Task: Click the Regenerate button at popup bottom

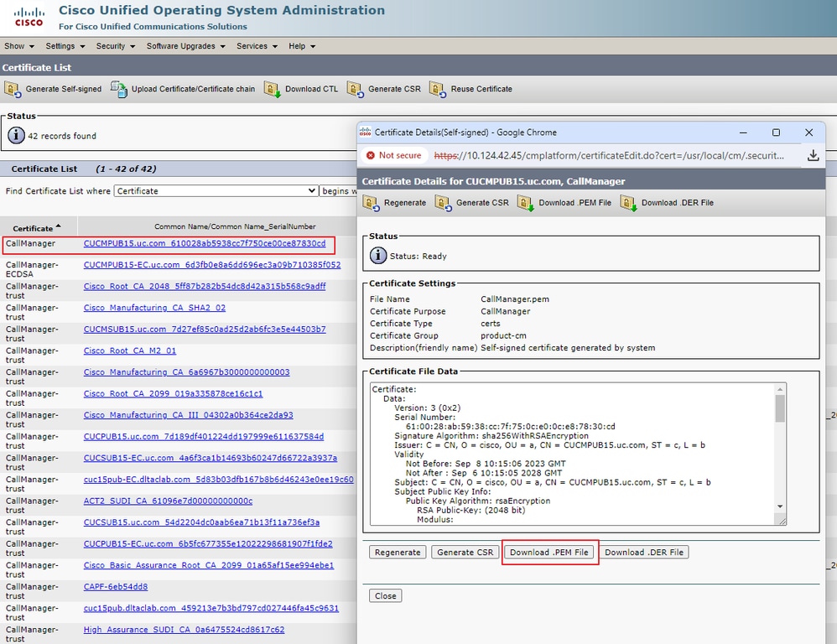Action: pos(398,553)
